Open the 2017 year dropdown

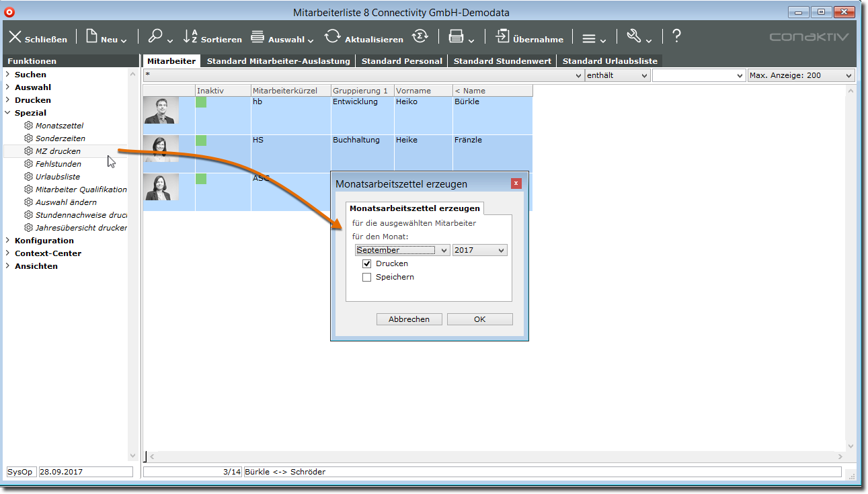coord(479,250)
